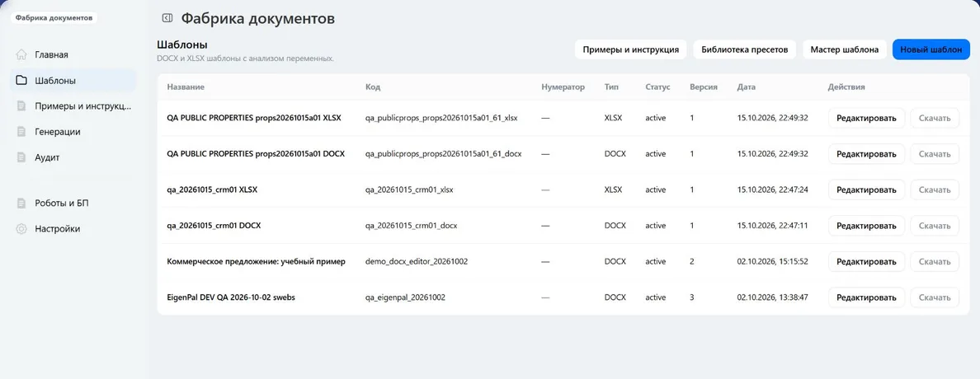
Task: Launch the Мастер шаблона wizard
Action: [845, 49]
